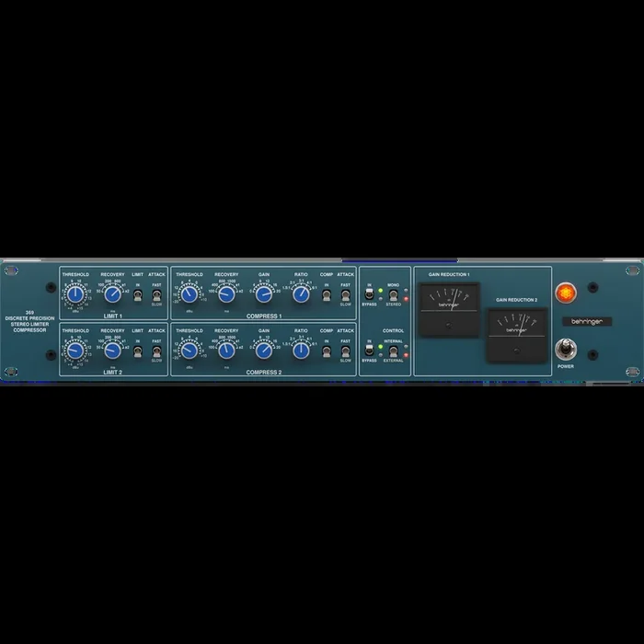Toggle the IN/BYPASS switch beside Internal/External
Viewport: 644px width, 644px height.
(369, 351)
